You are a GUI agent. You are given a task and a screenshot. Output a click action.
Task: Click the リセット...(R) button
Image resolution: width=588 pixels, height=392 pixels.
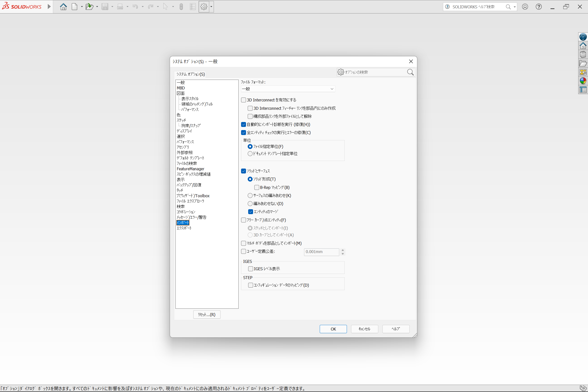click(207, 315)
